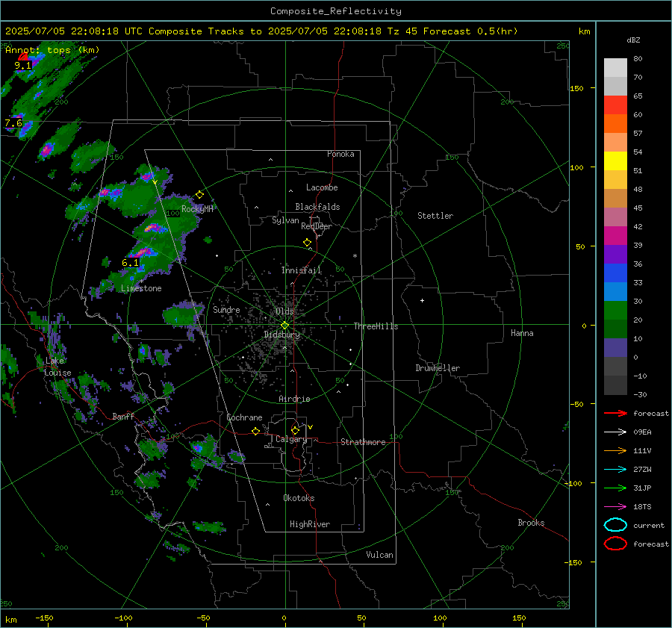Click the Annot: tops (km) label
The image size is (672, 628).
[52, 50]
